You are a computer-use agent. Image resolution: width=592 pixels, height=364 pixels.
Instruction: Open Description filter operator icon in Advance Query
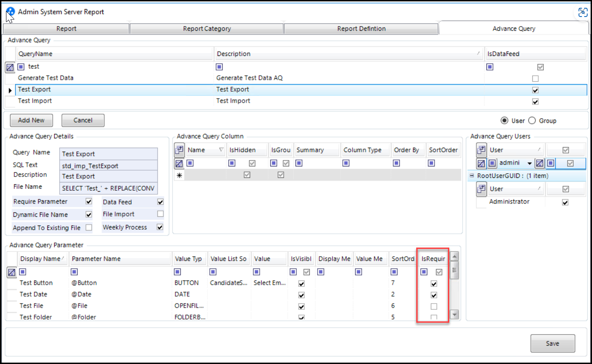219,67
